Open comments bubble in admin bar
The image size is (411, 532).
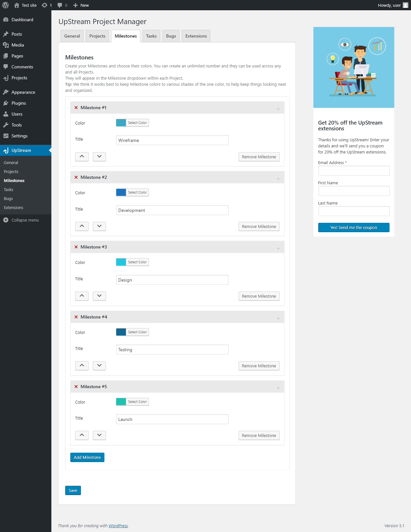click(x=60, y=5)
